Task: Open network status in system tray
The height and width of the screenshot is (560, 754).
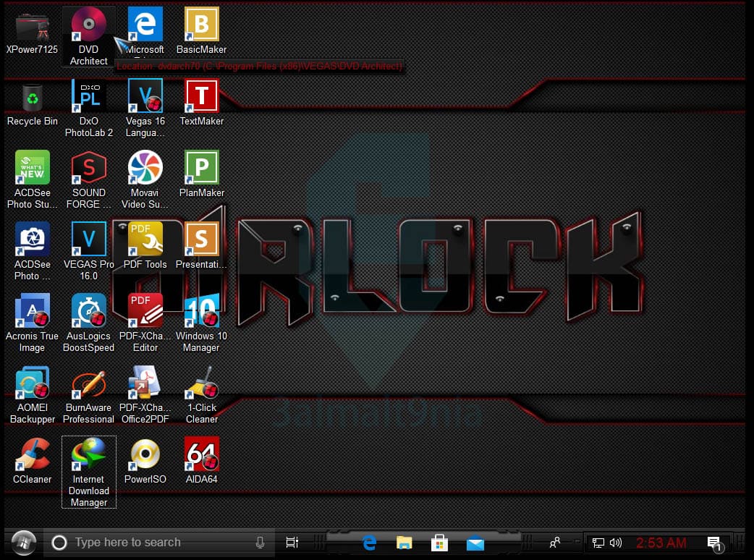Action: (x=598, y=543)
